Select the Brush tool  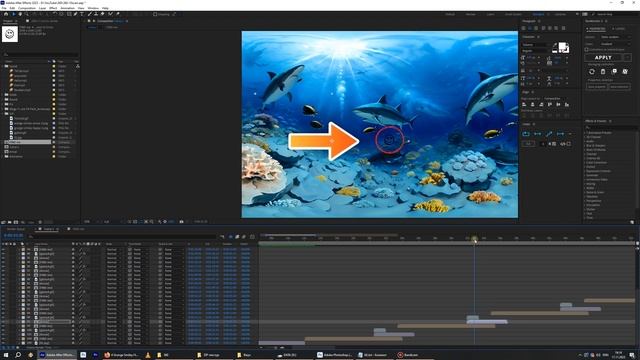tap(89, 14)
